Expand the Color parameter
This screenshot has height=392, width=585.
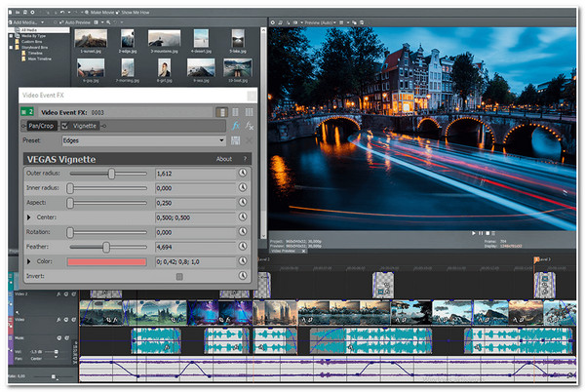[28, 261]
